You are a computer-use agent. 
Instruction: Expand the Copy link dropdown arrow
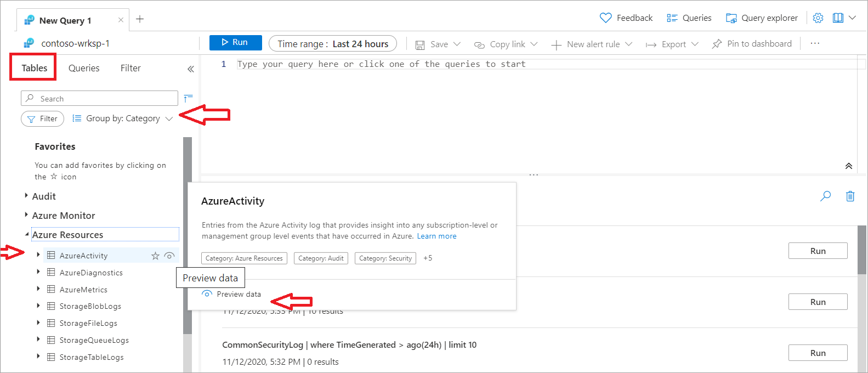click(x=534, y=44)
